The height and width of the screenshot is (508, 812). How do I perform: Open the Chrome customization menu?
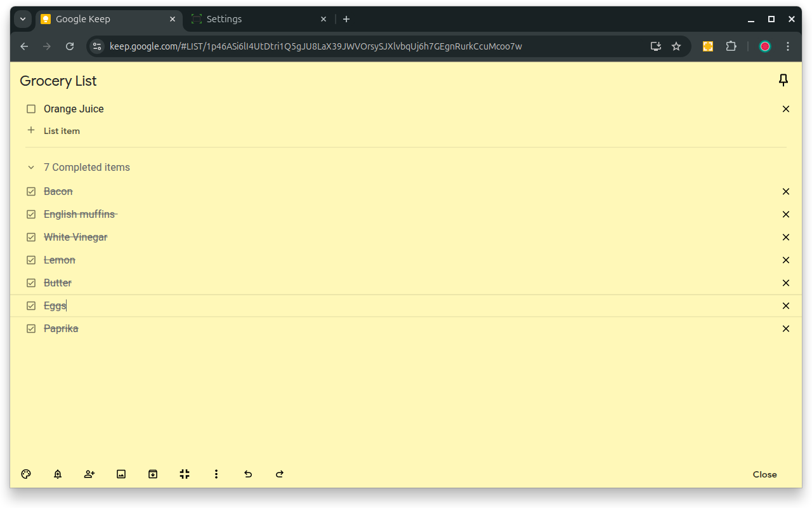coord(788,46)
